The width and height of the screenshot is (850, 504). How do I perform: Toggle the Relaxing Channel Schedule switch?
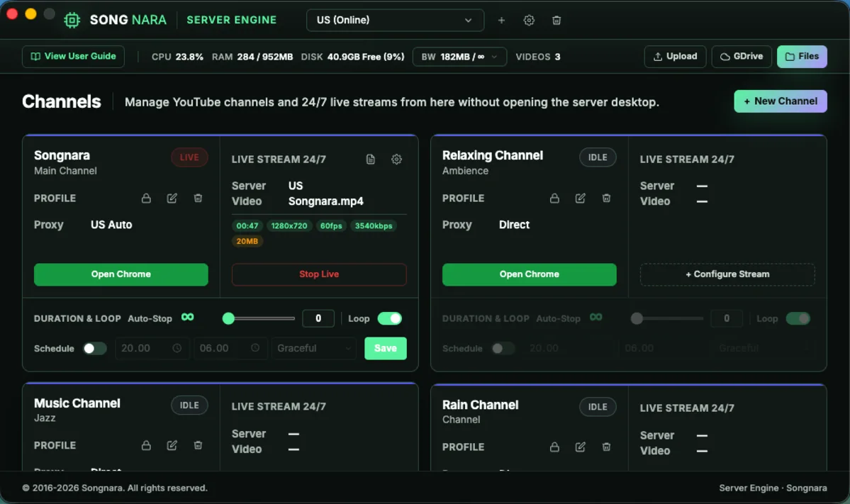pos(503,349)
